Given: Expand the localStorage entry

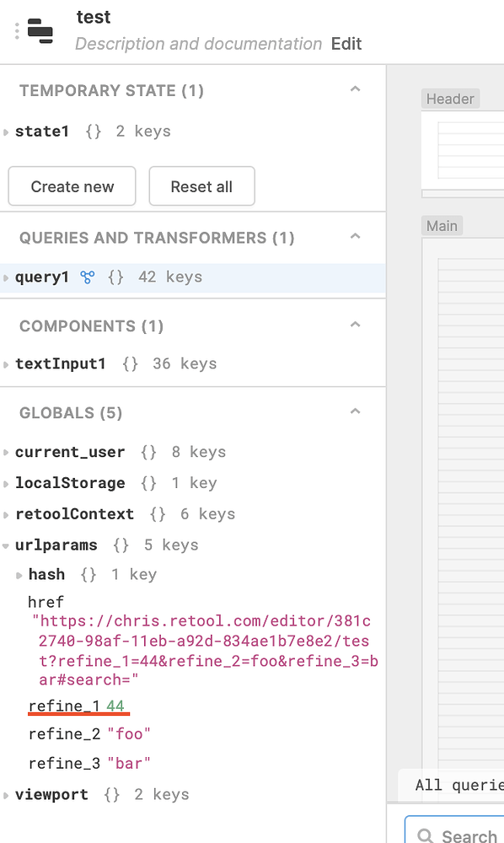Looking at the screenshot, I should 8,482.
